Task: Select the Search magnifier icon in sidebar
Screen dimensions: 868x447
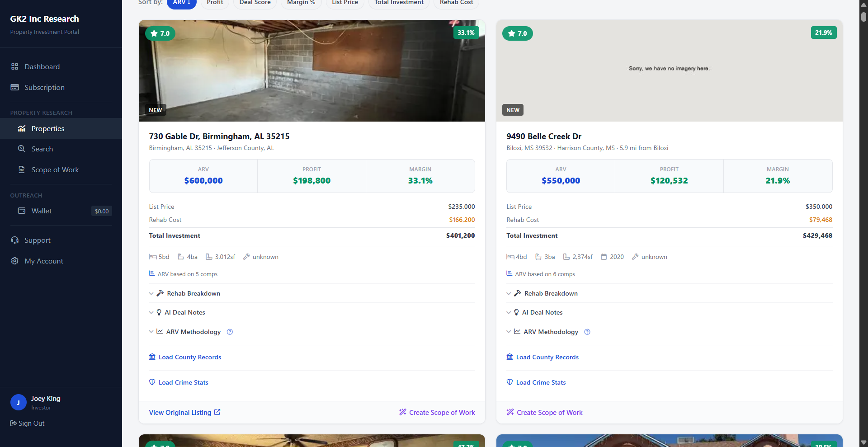Action: pyautogui.click(x=21, y=149)
